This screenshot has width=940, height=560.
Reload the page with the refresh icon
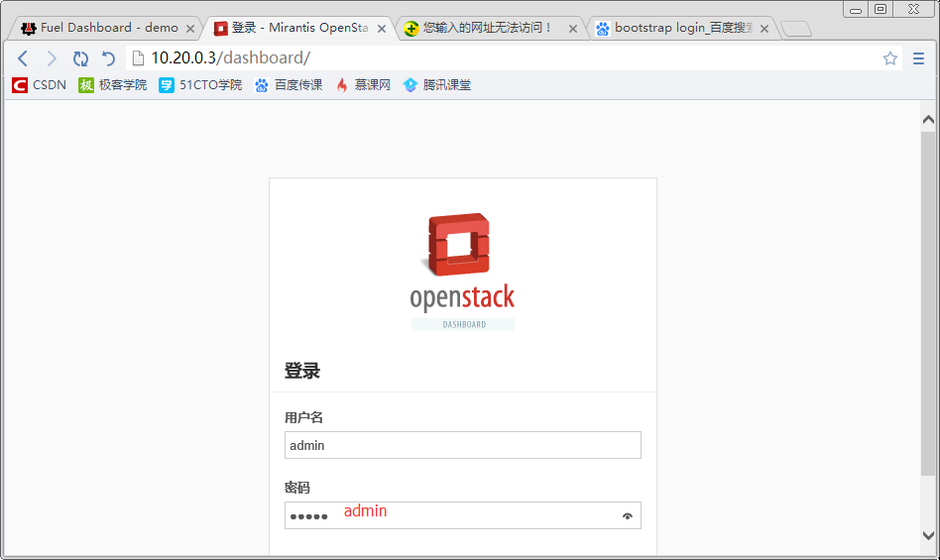80,58
